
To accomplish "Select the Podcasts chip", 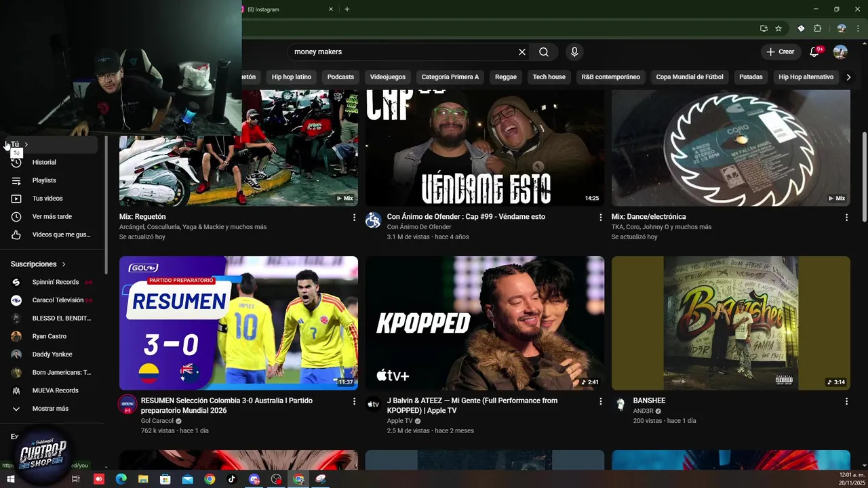I will point(340,77).
